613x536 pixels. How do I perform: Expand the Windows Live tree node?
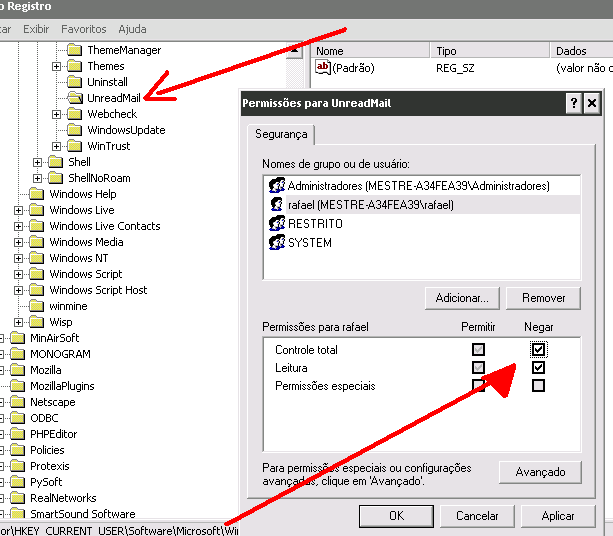click(x=19, y=210)
